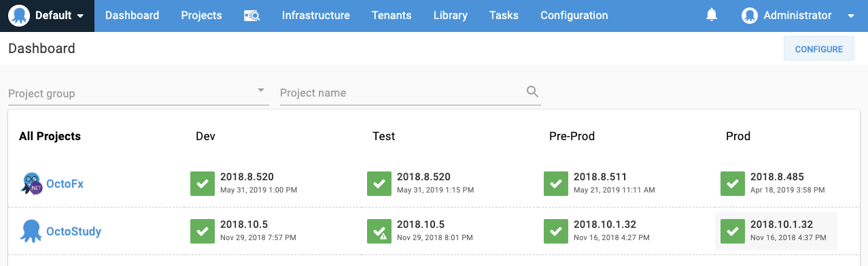The height and width of the screenshot is (266, 868).
Task: Open OctoStudy Test deployment warning status icon
Action: [x=379, y=231]
